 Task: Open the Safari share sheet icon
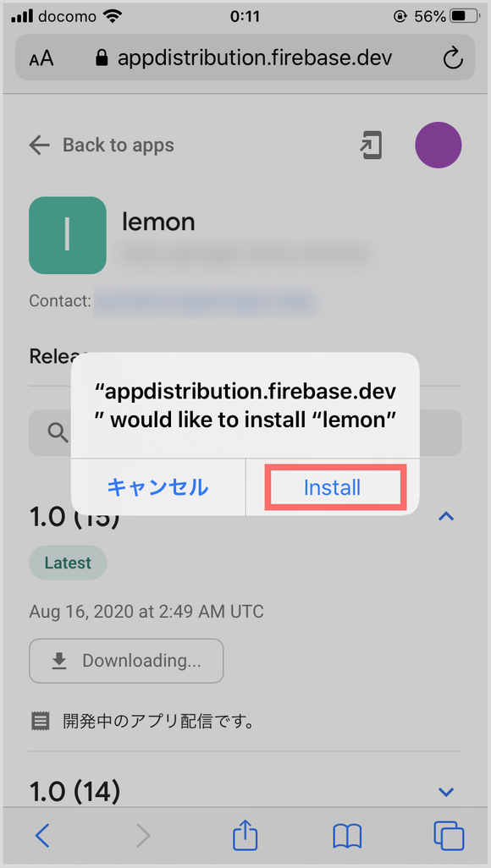coord(245,834)
